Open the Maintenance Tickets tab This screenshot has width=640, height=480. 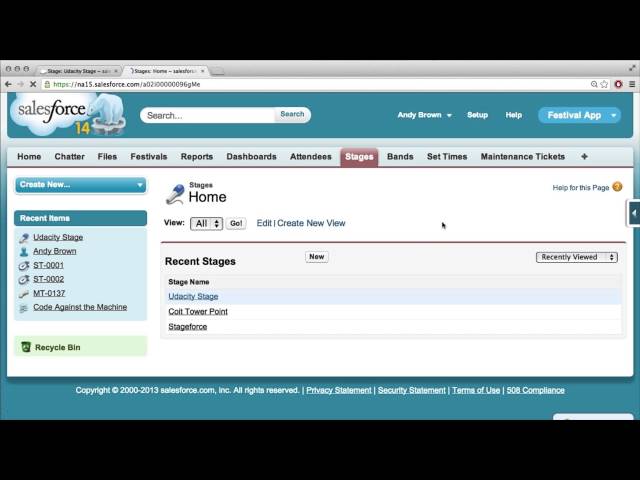523,157
